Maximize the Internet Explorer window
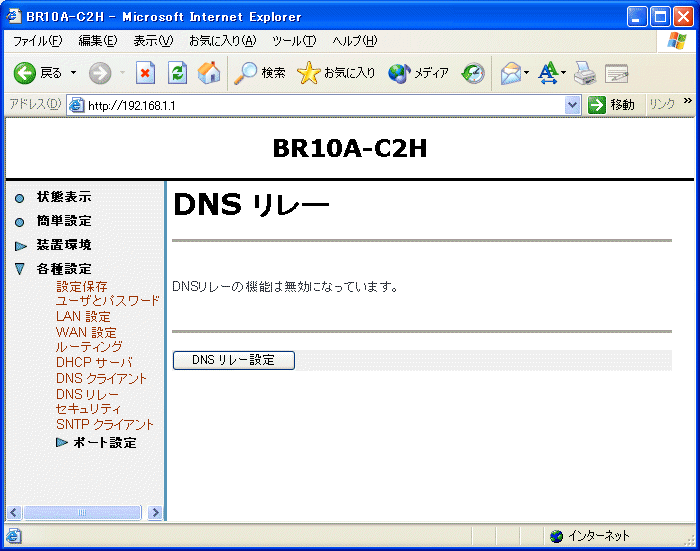The image size is (700, 551). pos(660,17)
